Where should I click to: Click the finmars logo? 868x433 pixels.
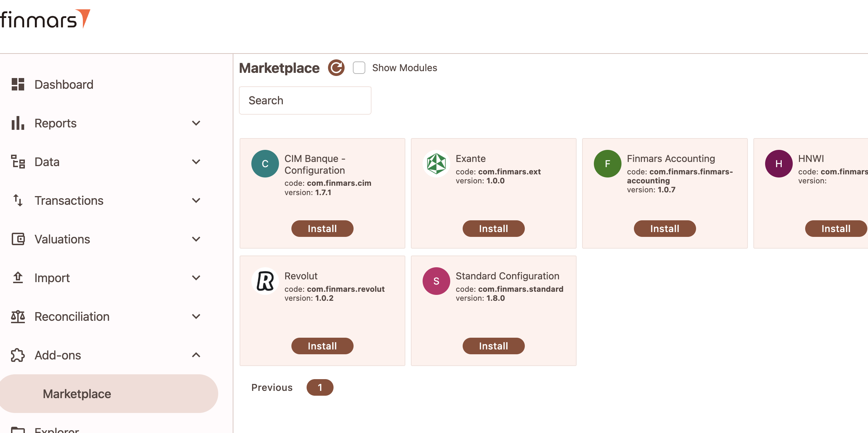coord(45,19)
